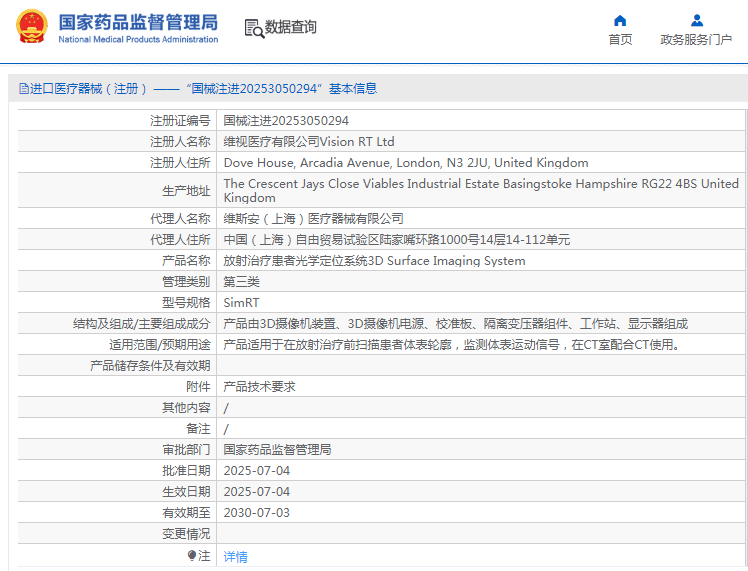Click the 政务服务门户 person icon

pos(696,20)
